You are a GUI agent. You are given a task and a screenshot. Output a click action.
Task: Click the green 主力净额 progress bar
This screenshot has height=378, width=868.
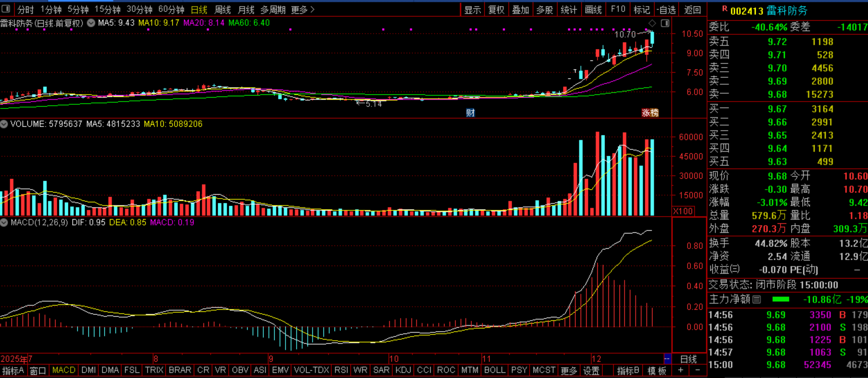(781, 299)
